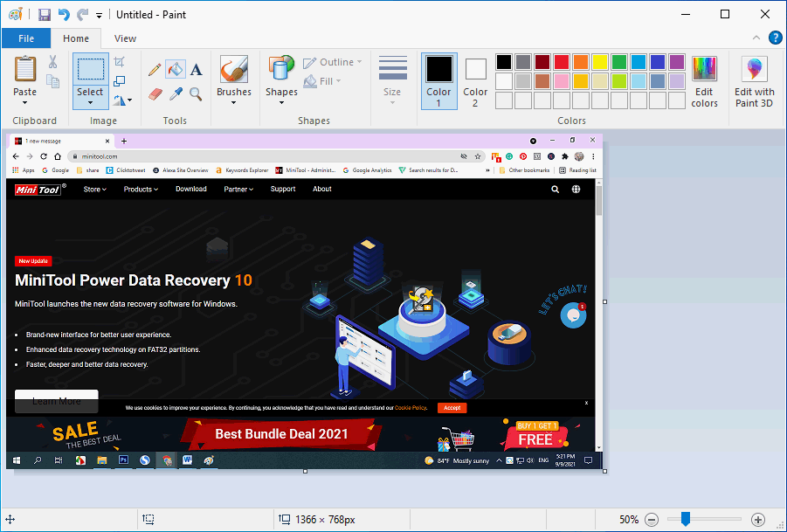Image resolution: width=787 pixels, height=532 pixels.
Task: Select the Magnifier tool
Action: tap(196, 93)
